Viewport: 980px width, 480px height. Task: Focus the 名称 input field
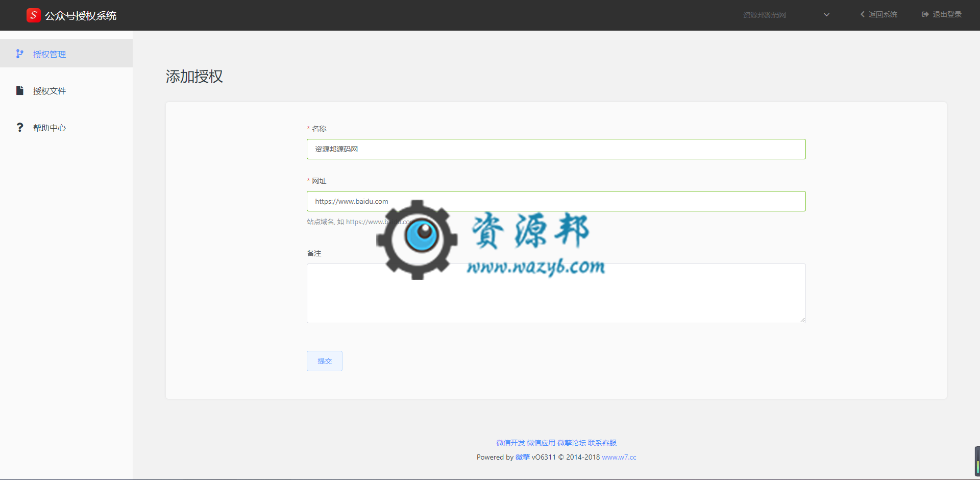[556, 149]
